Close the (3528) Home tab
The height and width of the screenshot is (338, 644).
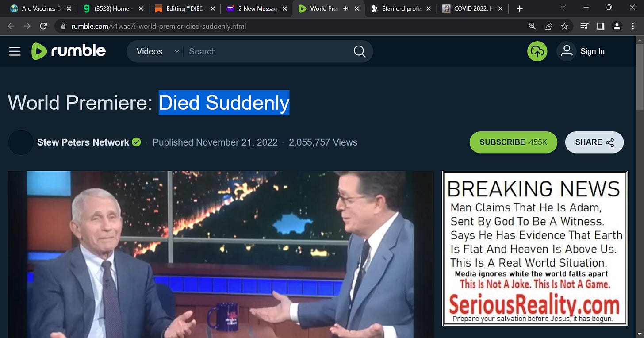tap(141, 8)
